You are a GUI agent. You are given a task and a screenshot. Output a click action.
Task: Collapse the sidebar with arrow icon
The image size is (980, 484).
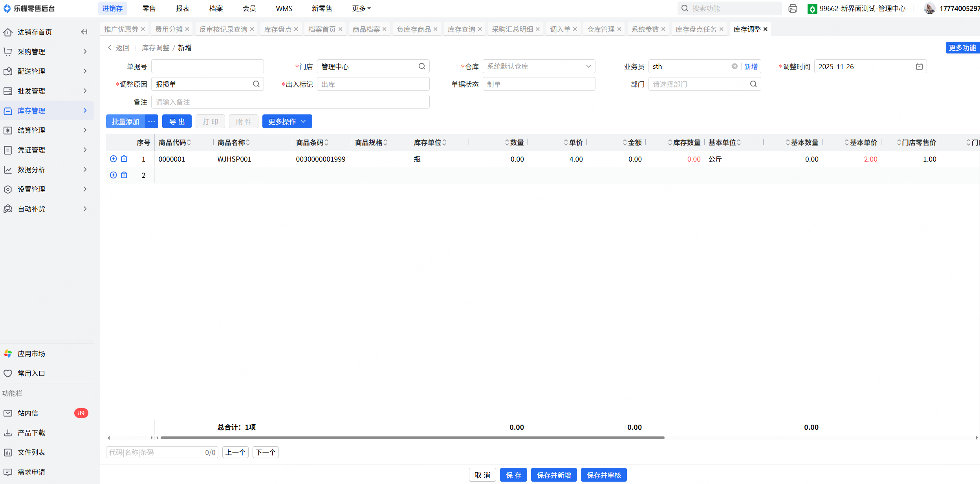pyautogui.click(x=84, y=32)
